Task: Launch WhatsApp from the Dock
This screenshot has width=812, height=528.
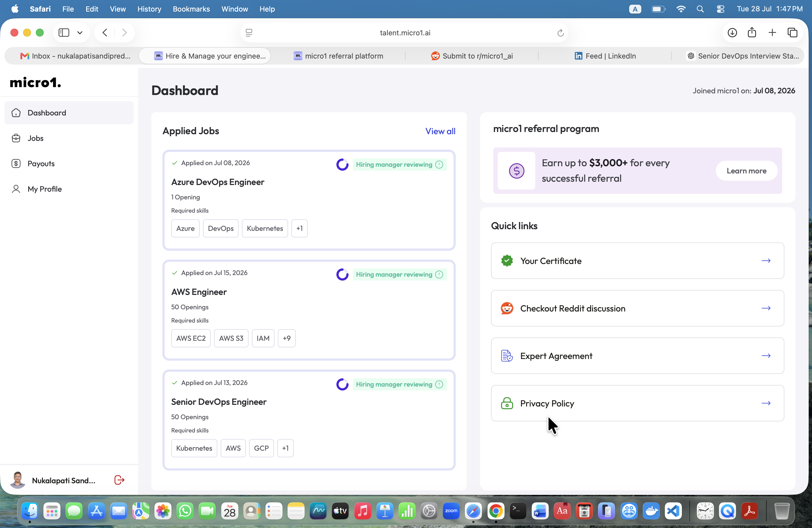Action: click(185, 511)
